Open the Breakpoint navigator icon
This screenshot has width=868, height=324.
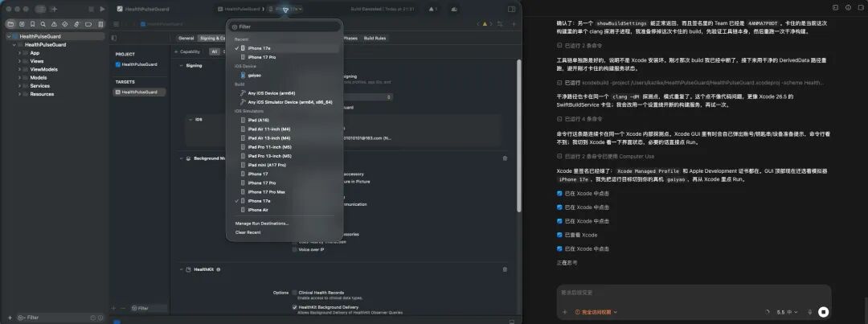(88, 24)
